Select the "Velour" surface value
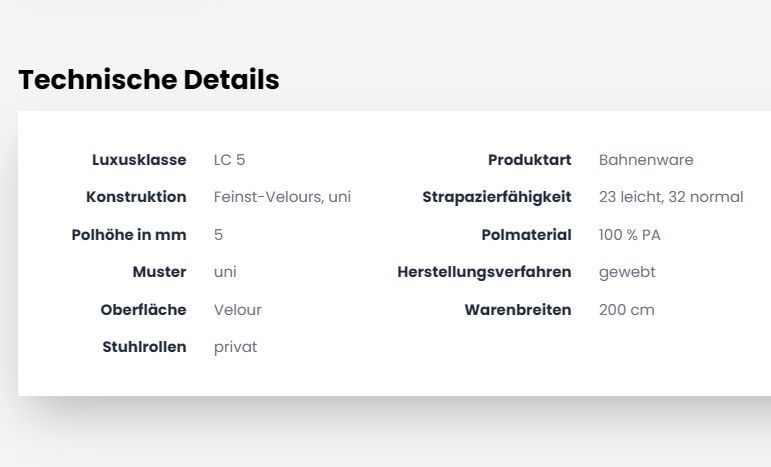 (x=237, y=310)
